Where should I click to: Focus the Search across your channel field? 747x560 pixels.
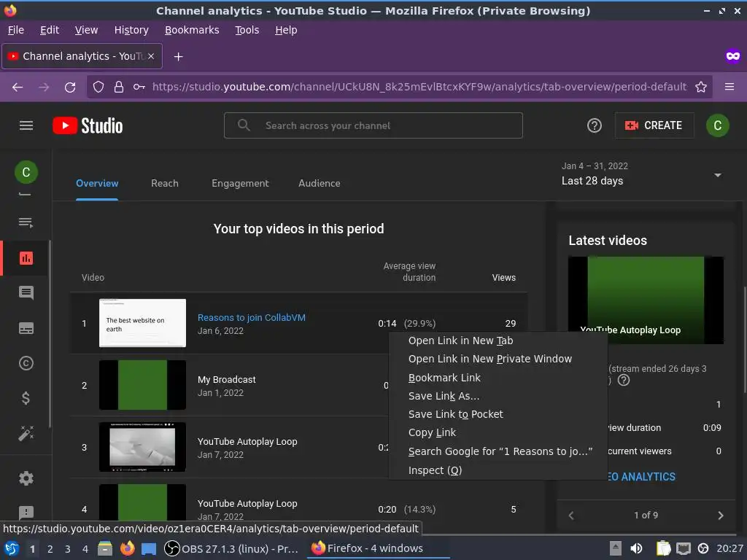coord(373,125)
